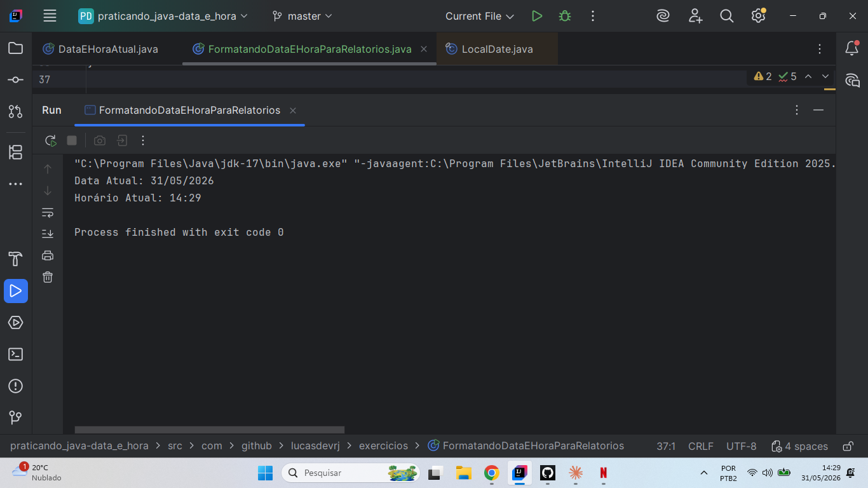
Task: Toggle soft-wrap in console
Action: 48,212
